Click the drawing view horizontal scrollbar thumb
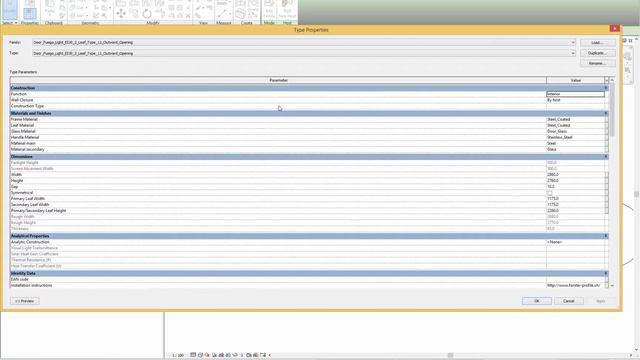 pos(450,355)
